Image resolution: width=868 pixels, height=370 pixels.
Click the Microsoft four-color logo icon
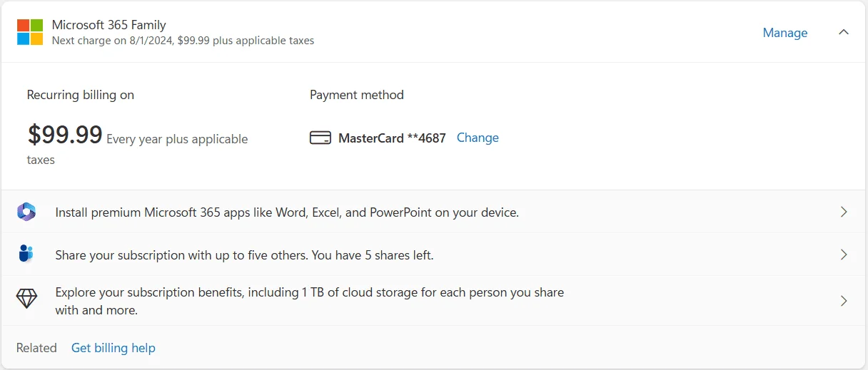click(x=30, y=32)
